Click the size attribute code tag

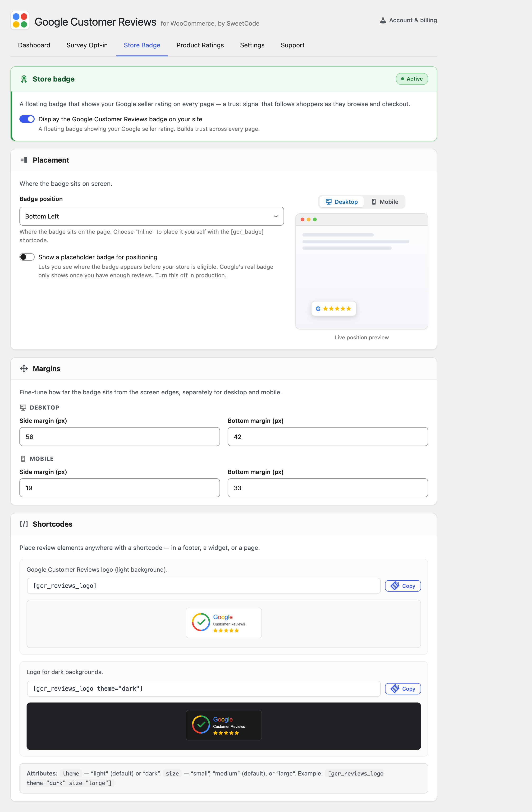pyautogui.click(x=172, y=773)
